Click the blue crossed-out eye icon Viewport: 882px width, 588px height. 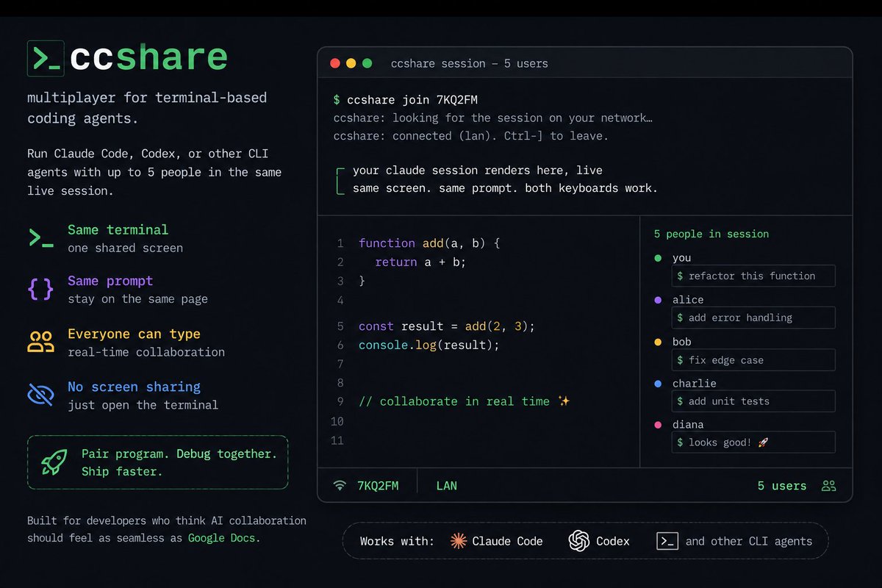point(40,394)
